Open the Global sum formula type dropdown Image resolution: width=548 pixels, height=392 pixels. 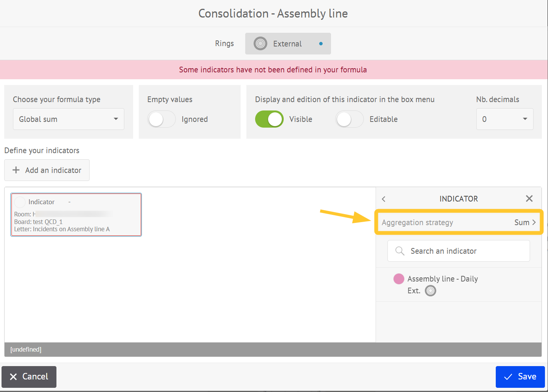click(69, 119)
